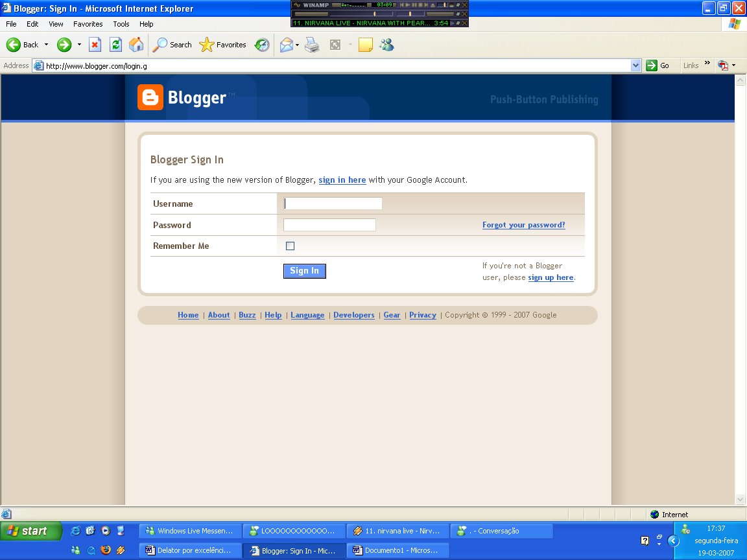Image resolution: width=747 pixels, height=560 pixels.
Task: Click the URL in the address bar
Action: [x=96, y=65]
